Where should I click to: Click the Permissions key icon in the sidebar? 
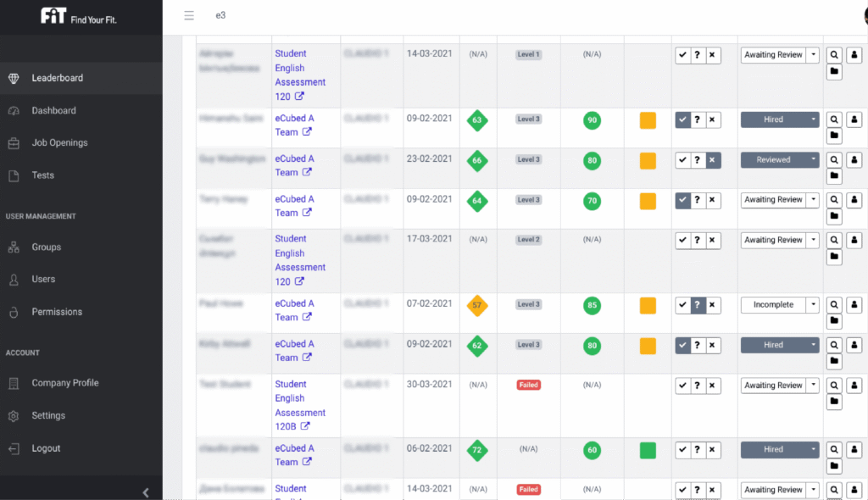click(14, 311)
